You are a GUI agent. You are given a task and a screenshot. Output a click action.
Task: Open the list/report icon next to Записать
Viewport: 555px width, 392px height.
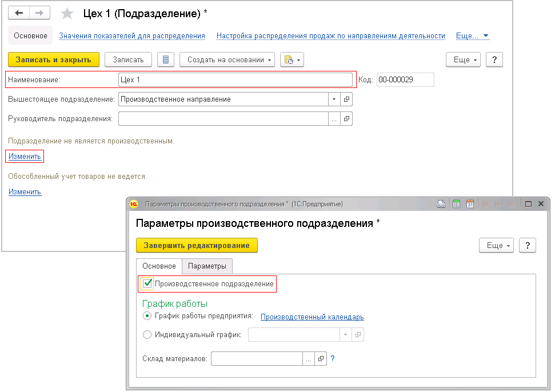pos(166,60)
